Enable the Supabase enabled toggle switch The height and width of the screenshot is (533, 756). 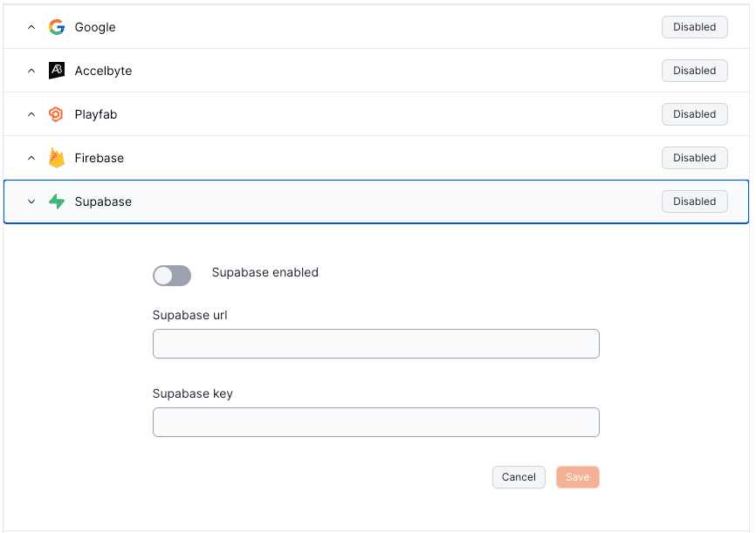[x=172, y=275]
